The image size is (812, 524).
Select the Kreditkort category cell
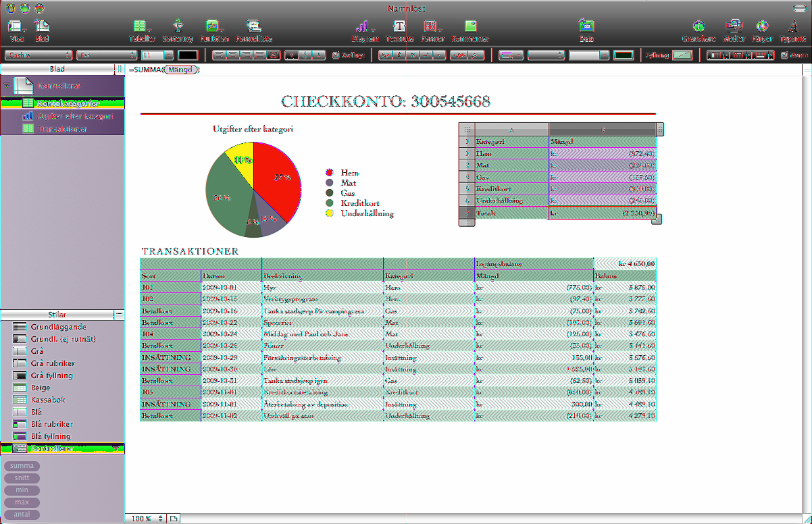pos(511,188)
